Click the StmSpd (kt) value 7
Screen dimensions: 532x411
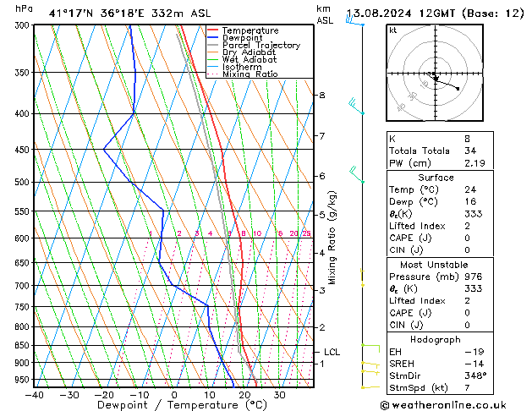(x=467, y=387)
